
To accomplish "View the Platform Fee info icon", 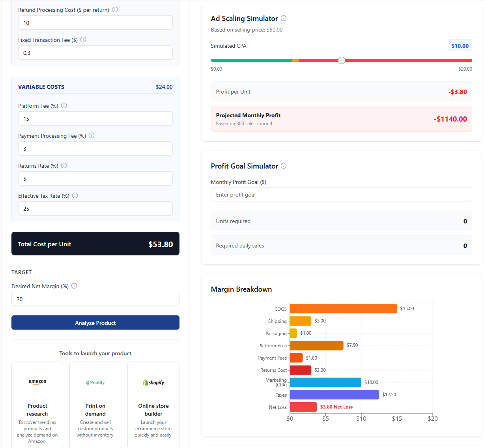I will [64, 105].
